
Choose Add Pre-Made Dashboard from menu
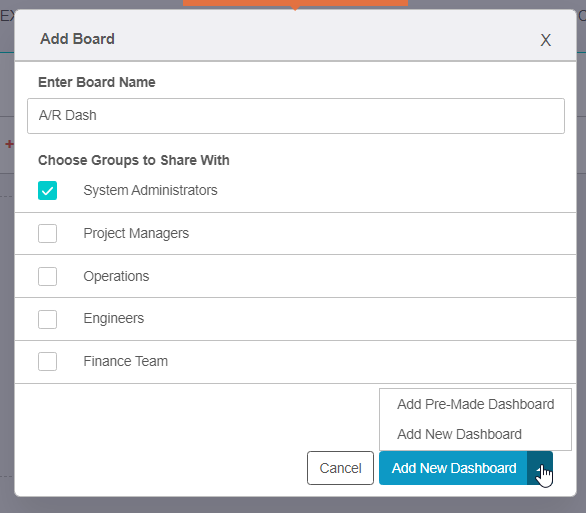(x=475, y=404)
